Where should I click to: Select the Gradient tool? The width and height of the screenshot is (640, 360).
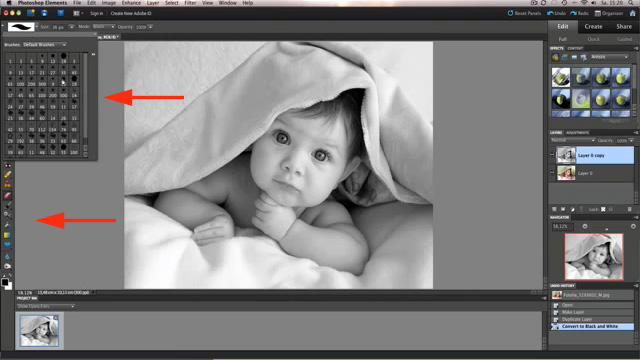(7, 235)
